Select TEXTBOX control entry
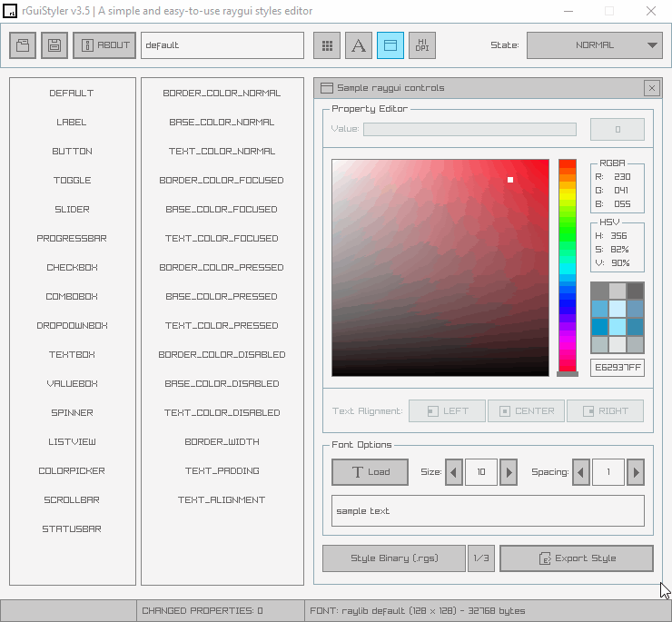This screenshot has height=622, width=672. click(x=72, y=354)
